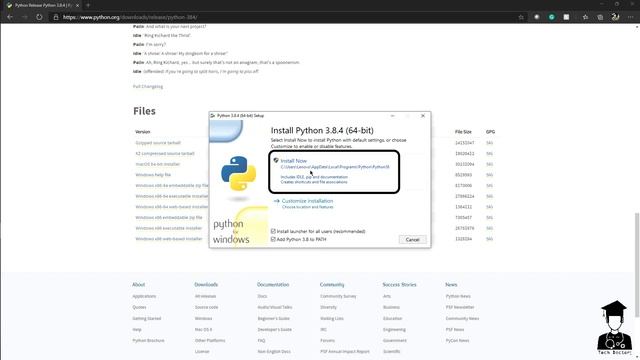Image resolution: width=640 pixels, height=360 pixels.
Task: Open the green circular browser extension icon
Action: click(551, 17)
